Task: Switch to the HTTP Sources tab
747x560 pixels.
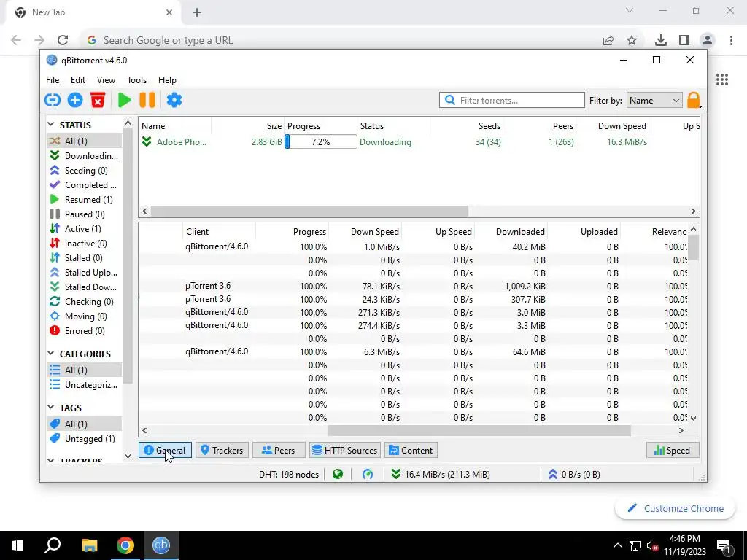Action: click(345, 450)
